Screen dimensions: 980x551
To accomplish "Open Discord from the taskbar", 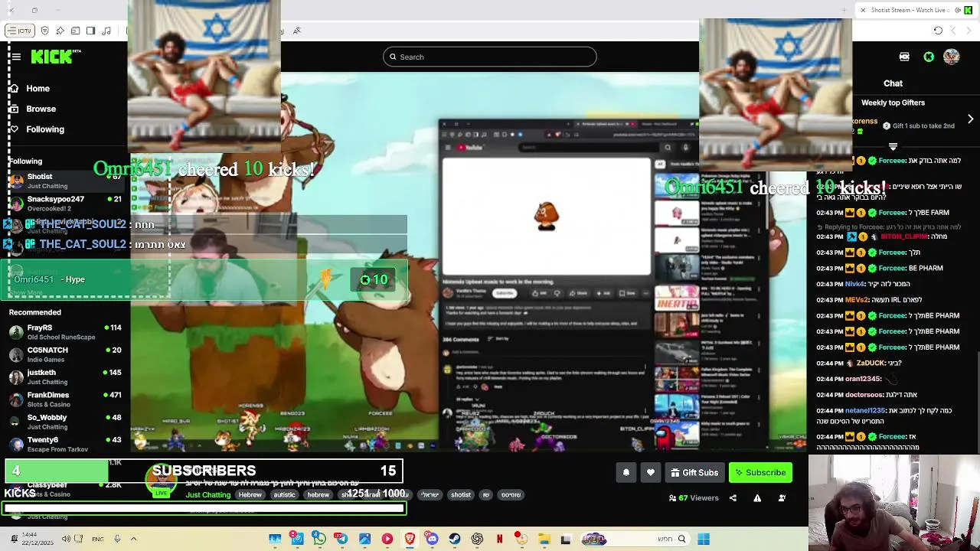I will 432,540.
